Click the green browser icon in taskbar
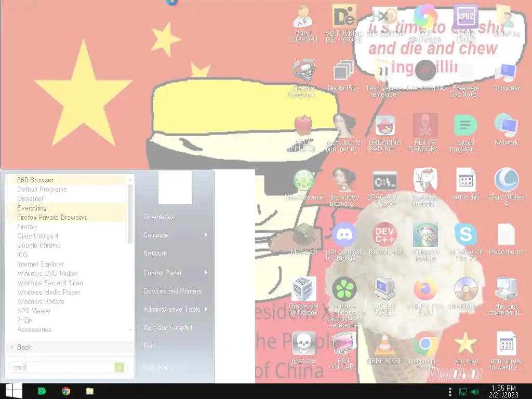This screenshot has width=532, height=399. pos(42,391)
